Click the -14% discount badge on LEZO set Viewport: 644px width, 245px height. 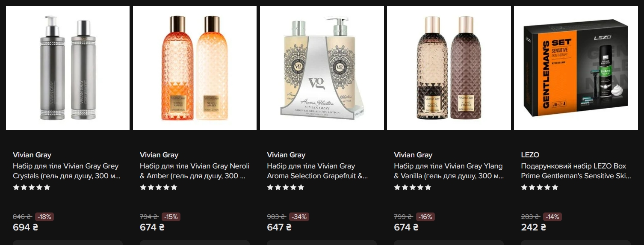(552, 217)
